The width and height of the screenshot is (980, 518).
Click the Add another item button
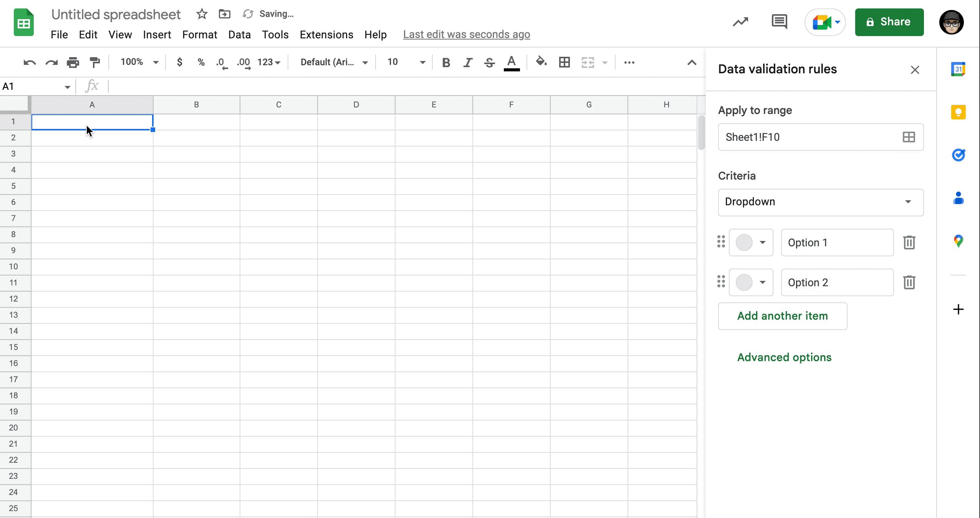(783, 316)
